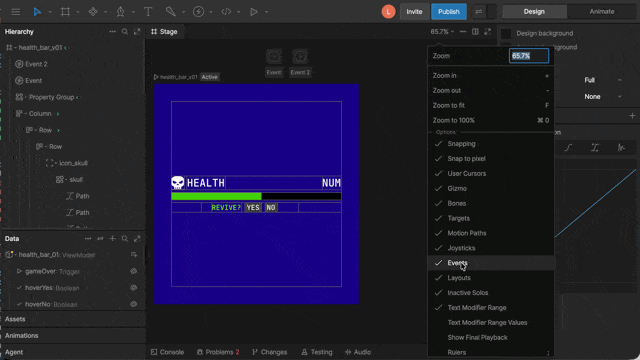Select the Pen tool
Screen dimensions: 640x360
click(120, 12)
